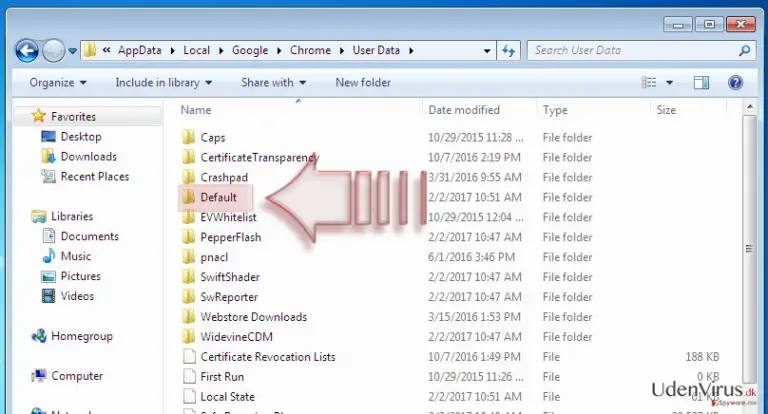Screen dimensions: 768x414
Task: Click the New folder button
Action: [x=363, y=82]
